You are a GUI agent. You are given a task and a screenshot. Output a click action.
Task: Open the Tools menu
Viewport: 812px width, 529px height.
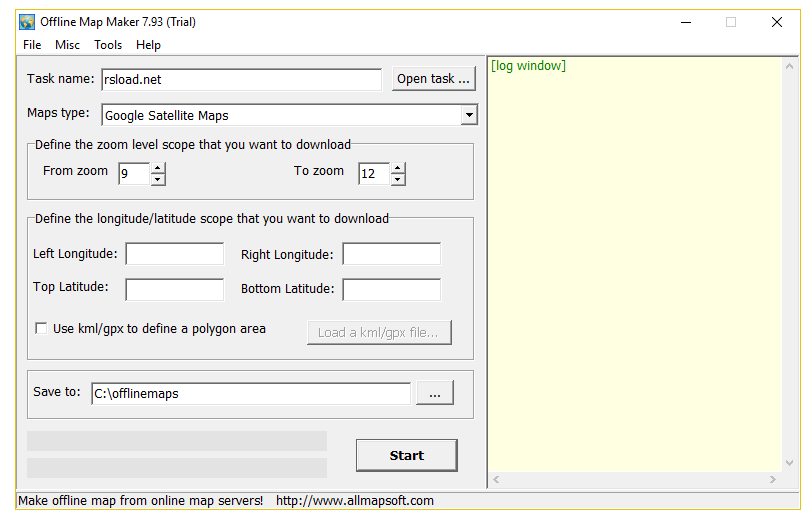click(108, 45)
